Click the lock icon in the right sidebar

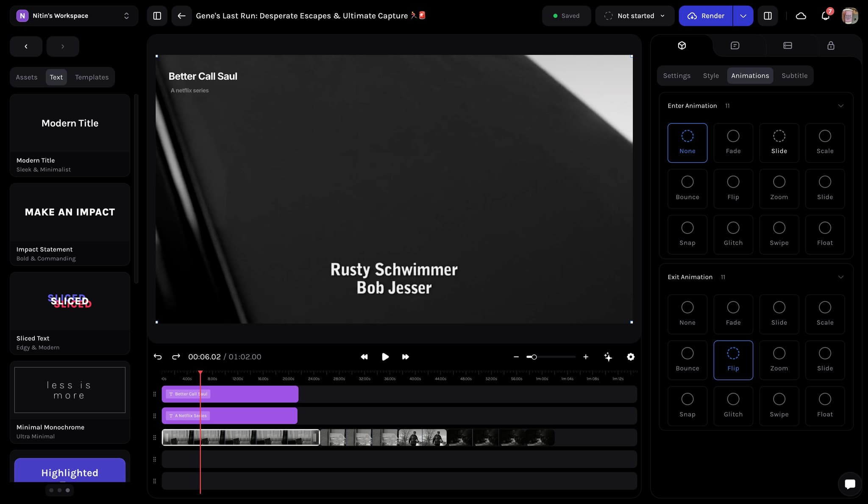point(830,45)
